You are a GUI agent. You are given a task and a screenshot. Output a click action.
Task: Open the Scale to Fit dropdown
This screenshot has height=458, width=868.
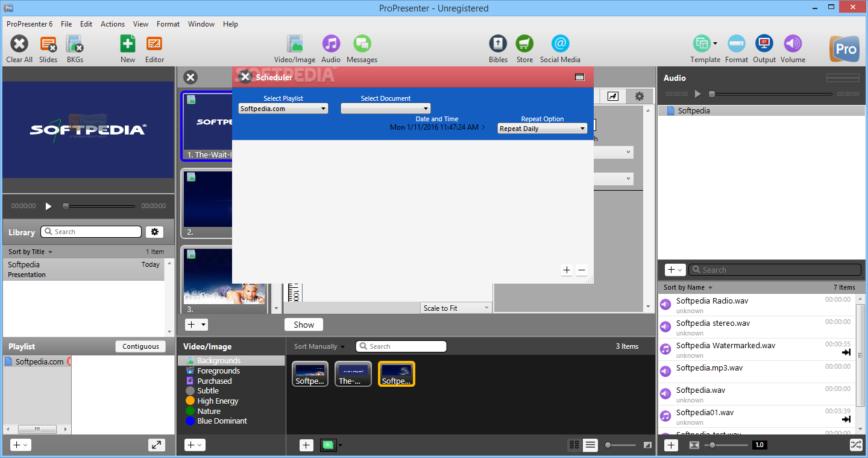tap(456, 308)
